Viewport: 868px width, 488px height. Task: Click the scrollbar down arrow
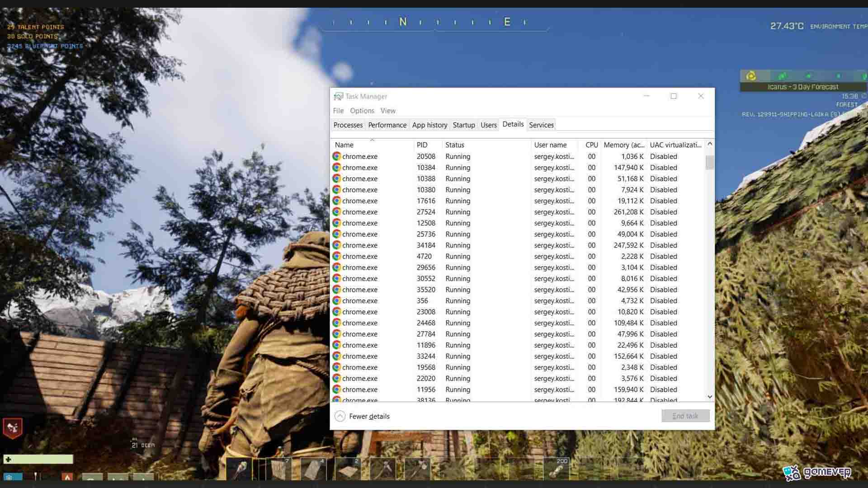pos(710,397)
